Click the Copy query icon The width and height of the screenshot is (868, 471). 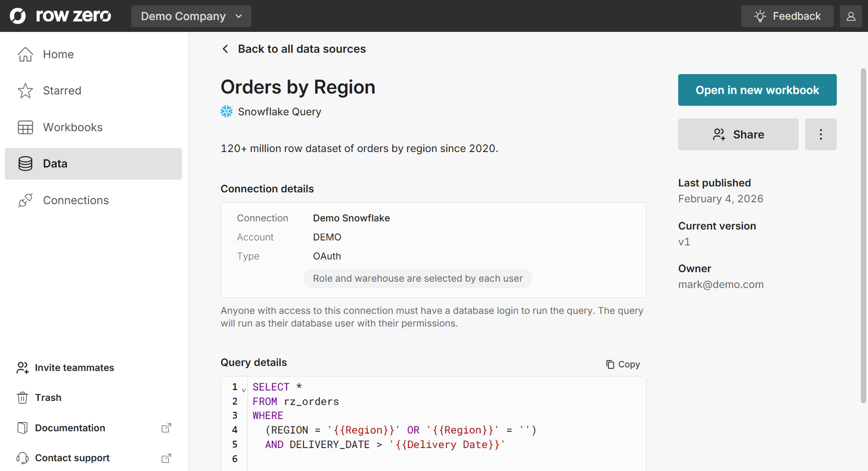coord(610,364)
